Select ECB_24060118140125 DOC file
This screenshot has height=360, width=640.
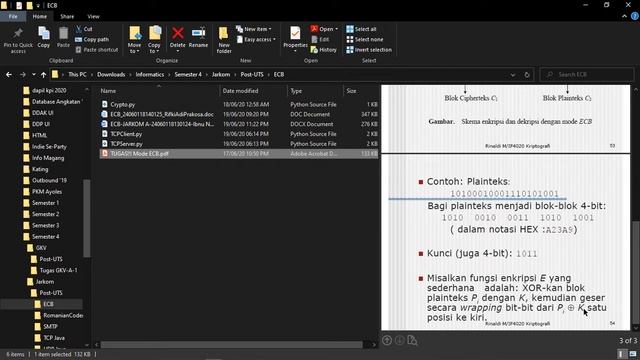[239, 114]
